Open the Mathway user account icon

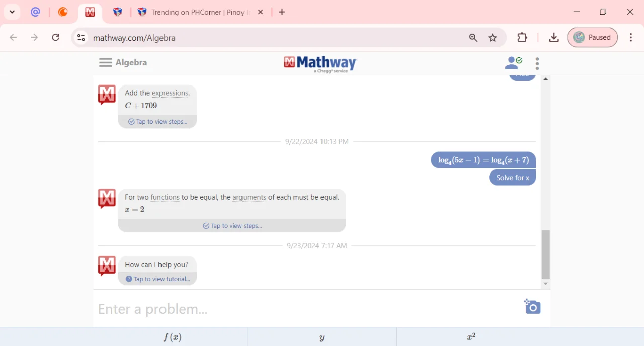514,63
